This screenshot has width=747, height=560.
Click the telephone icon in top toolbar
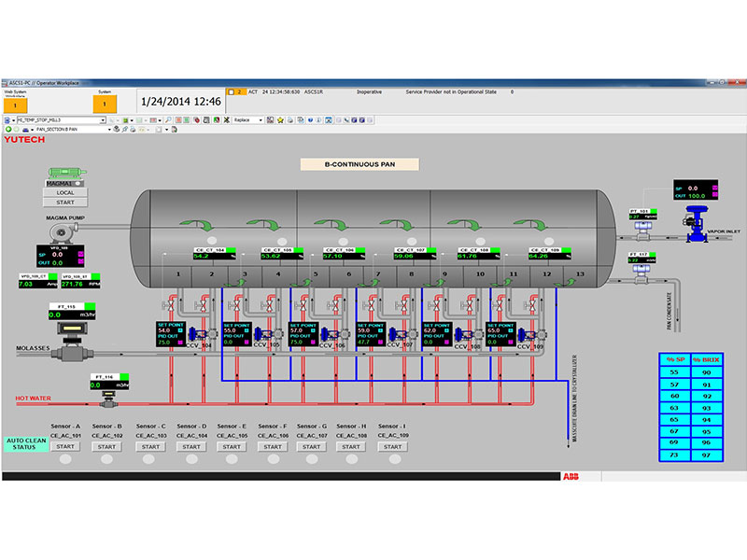(346, 120)
